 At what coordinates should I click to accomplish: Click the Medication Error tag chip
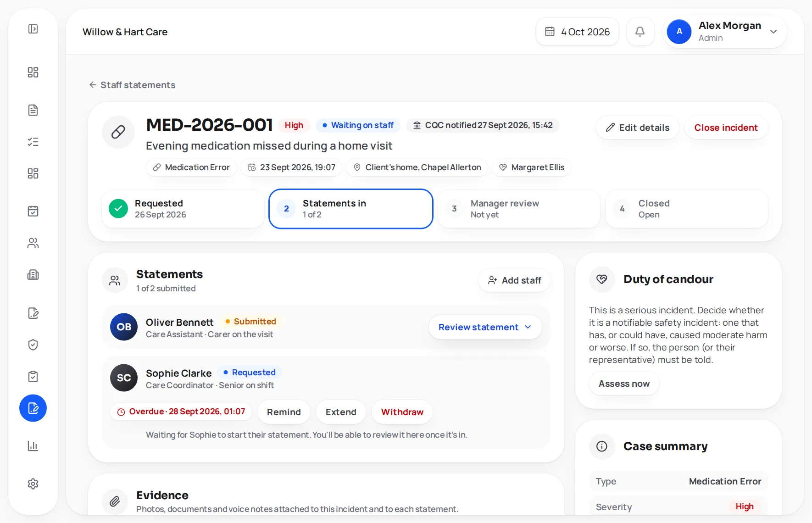click(191, 167)
